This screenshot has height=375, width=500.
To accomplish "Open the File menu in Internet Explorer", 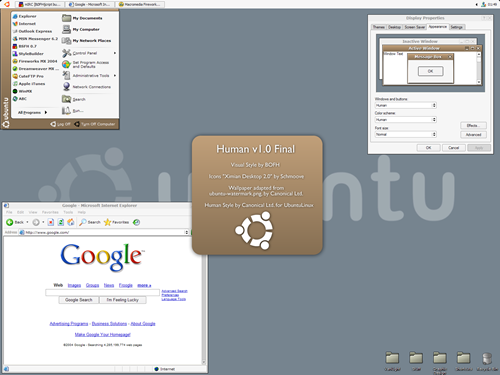I will (x=9, y=212).
